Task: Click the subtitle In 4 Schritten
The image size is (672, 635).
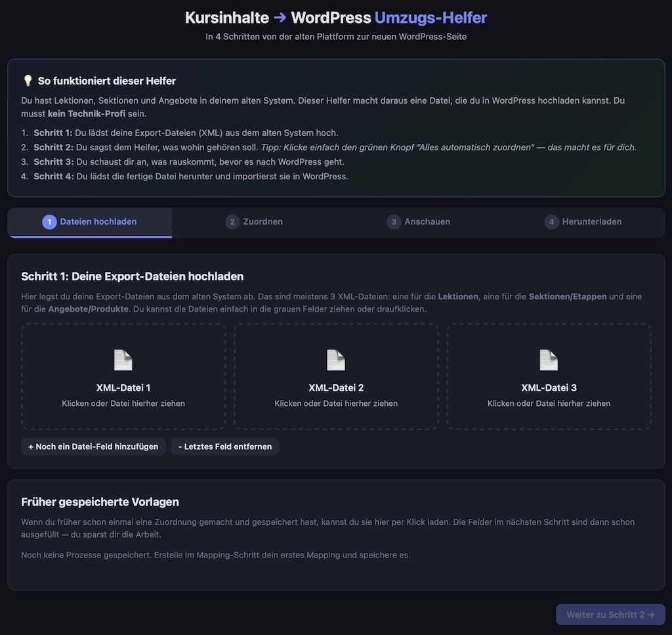Action: (x=336, y=37)
